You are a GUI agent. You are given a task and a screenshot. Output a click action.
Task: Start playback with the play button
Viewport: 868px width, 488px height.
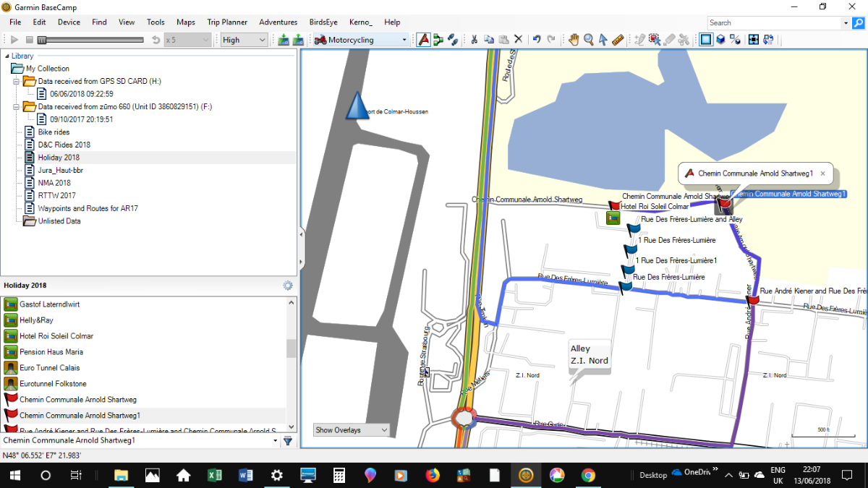[14, 40]
